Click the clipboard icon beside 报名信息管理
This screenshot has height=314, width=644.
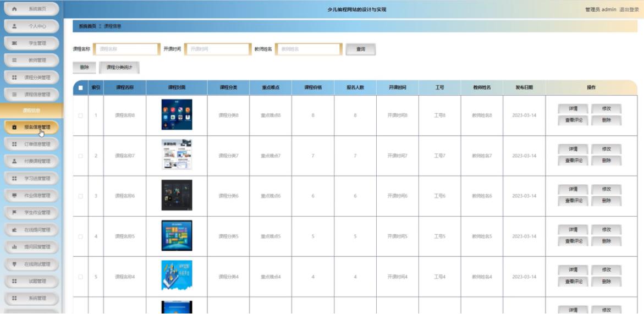[14, 127]
